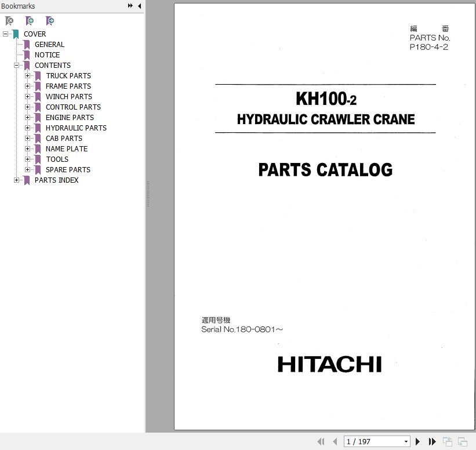Click the next view icon in navigation bar
This screenshot has height=450, width=476.
(462, 442)
